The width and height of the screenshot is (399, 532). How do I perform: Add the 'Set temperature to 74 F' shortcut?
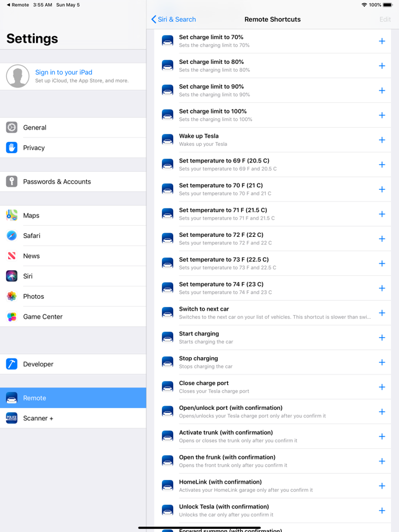click(x=382, y=288)
